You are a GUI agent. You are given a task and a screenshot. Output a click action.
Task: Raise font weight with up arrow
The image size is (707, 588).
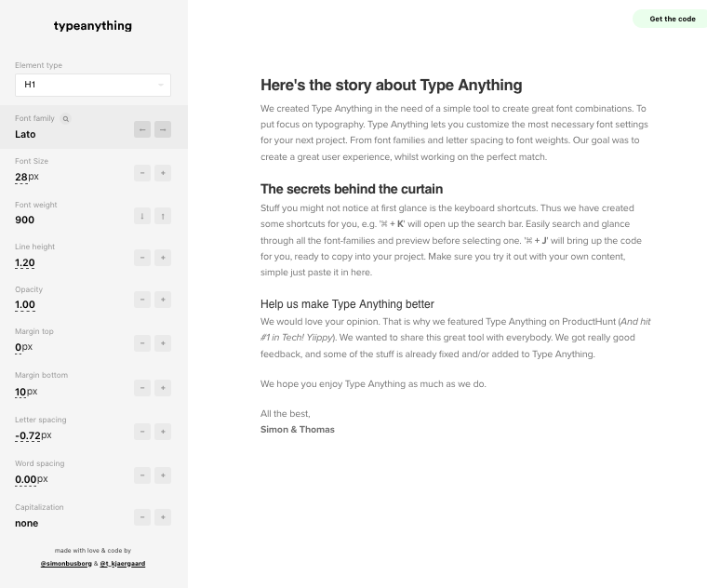(163, 216)
